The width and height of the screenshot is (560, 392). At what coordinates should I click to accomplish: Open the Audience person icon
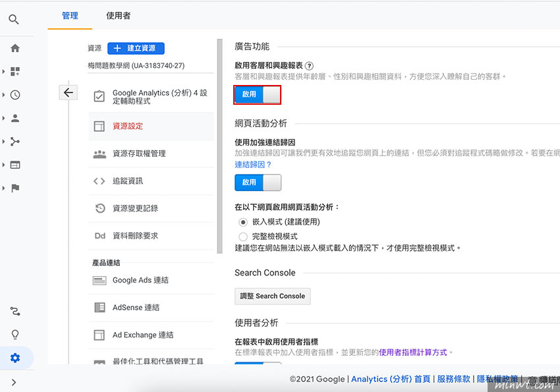[15, 118]
